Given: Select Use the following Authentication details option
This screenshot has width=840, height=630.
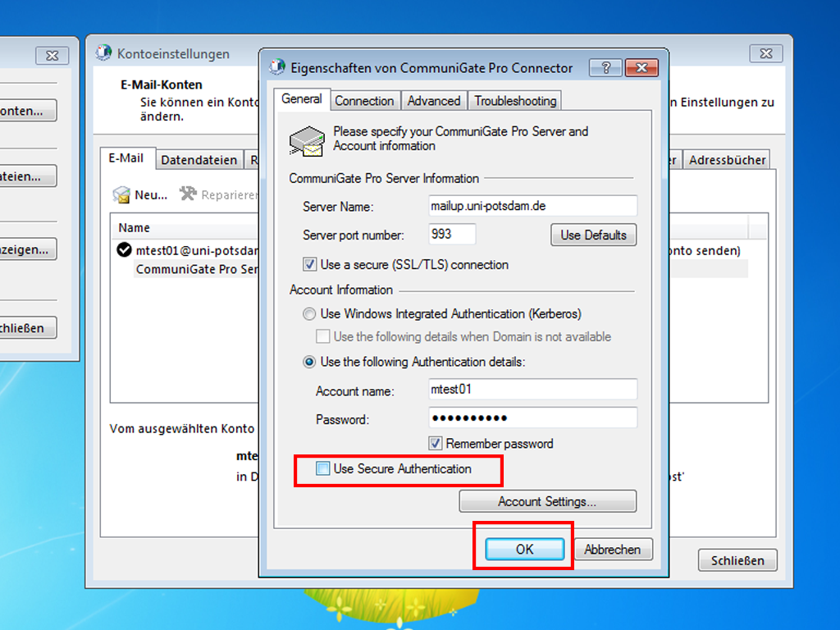Looking at the screenshot, I should pyautogui.click(x=309, y=362).
